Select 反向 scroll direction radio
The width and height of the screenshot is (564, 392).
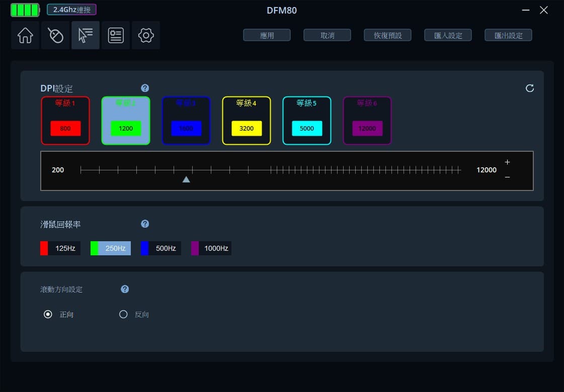(x=123, y=315)
